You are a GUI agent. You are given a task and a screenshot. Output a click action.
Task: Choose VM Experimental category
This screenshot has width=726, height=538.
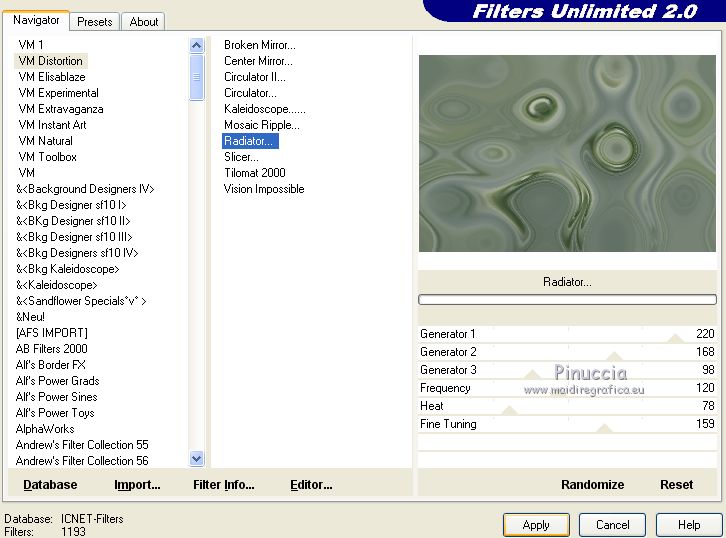click(58, 93)
